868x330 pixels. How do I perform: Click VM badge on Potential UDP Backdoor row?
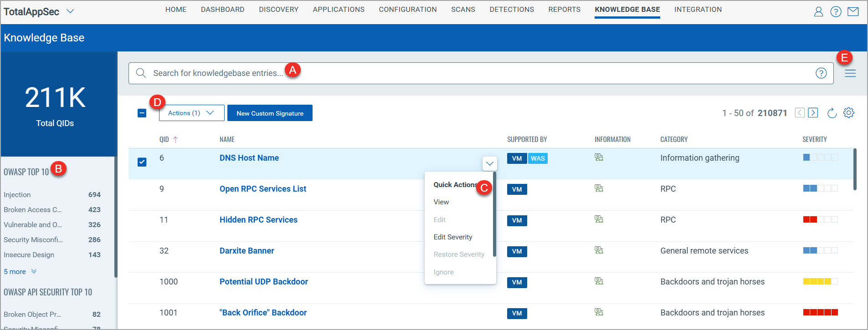(517, 282)
